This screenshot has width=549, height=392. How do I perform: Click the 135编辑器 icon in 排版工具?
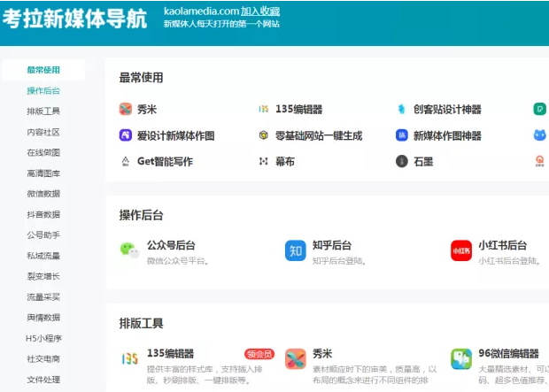(129, 358)
